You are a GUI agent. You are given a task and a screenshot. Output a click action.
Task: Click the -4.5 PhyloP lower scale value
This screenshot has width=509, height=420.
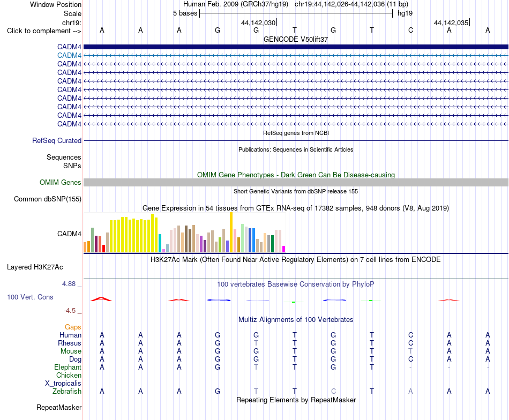pyautogui.click(x=70, y=311)
